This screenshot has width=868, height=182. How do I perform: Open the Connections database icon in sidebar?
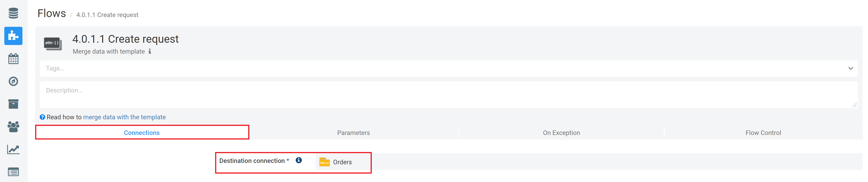pos(13,13)
